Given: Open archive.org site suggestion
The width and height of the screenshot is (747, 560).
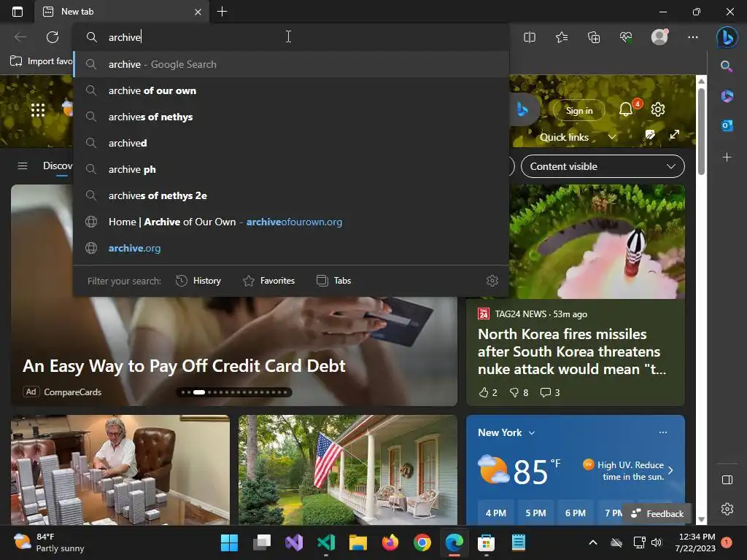Looking at the screenshot, I should 292,248.
